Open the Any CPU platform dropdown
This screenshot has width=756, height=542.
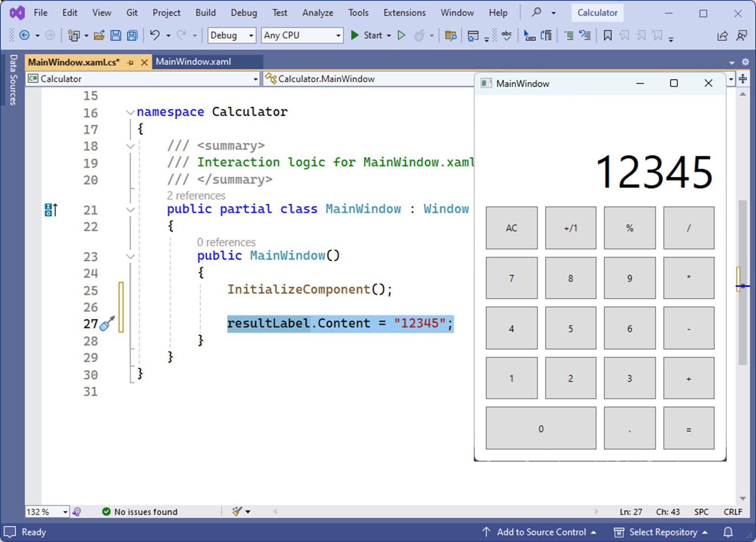[x=302, y=35]
